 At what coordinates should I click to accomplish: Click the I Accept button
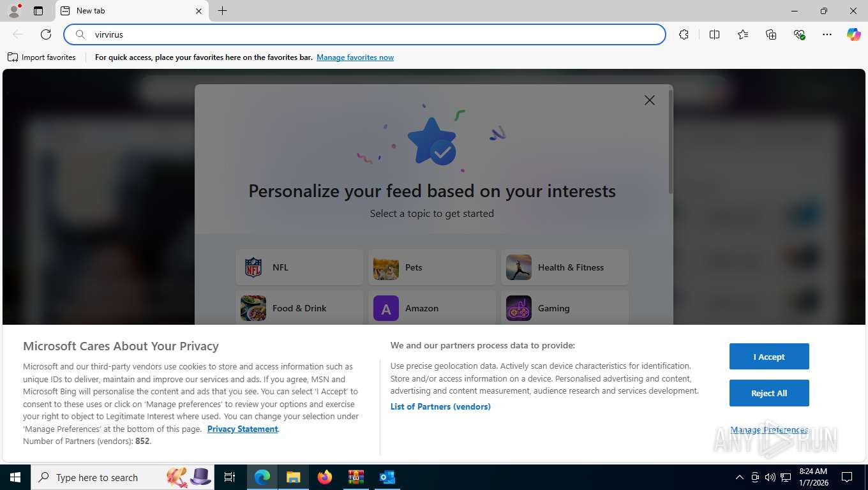coord(769,357)
